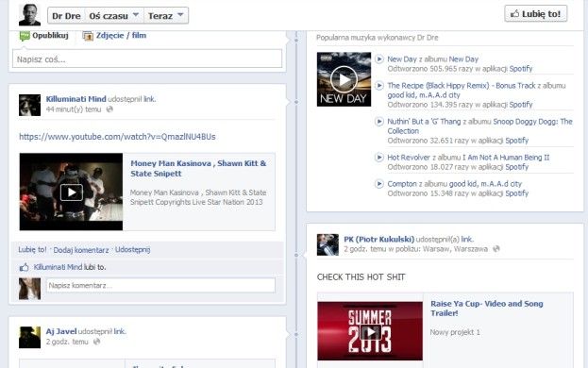Open the youtube.com/watch?v=QmazlNU4BUs link
Image resolution: width=588 pixels, height=368 pixels.
(117, 137)
